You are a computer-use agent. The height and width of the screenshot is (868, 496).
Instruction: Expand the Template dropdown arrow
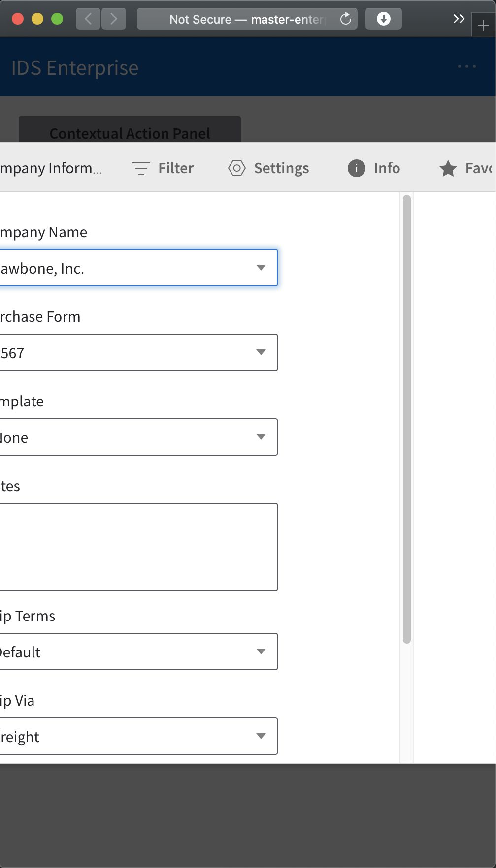(x=261, y=437)
